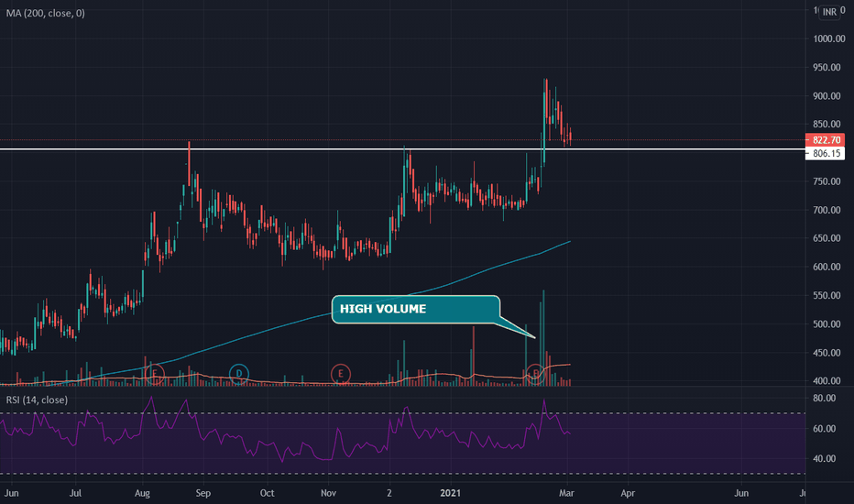This screenshot has width=854, height=504.
Task: Click the 400.00 price axis label
Action: pos(827,381)
